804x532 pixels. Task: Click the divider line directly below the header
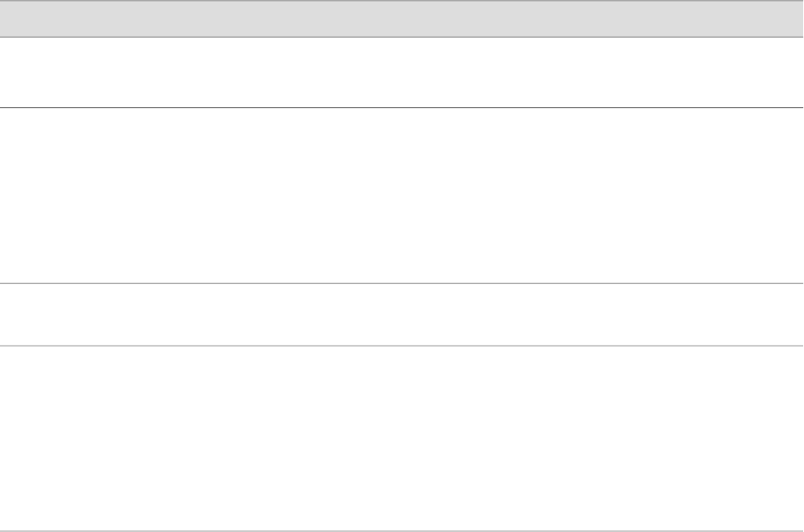[402, 36]
